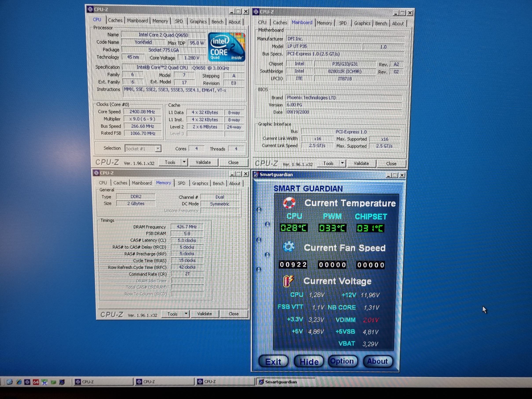Open Super Pi icon in quick launch
The width and height of the screenshot is (532, 399).
click(44, 382)
